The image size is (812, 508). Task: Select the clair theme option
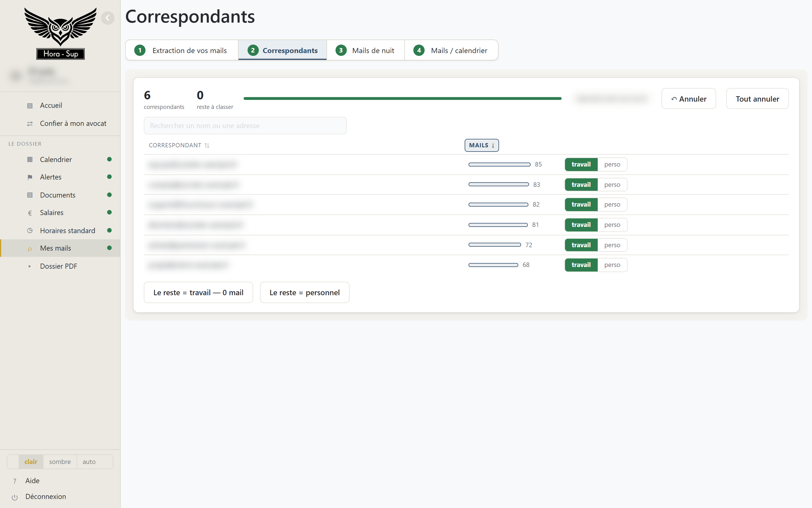(x=31, y=462)
